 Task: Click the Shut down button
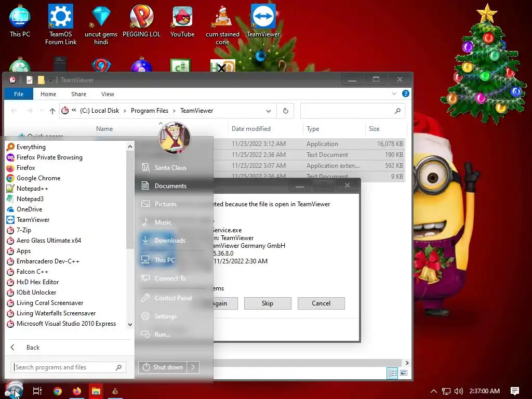pyautogui.click(x=163, y=367)
